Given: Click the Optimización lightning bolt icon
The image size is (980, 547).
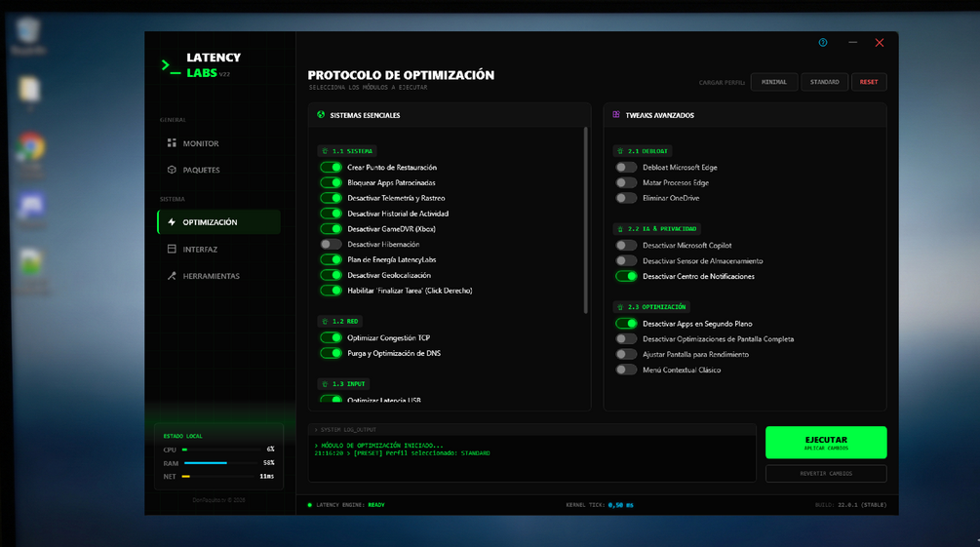Looking at the screenshot, I should coord(172,222).
